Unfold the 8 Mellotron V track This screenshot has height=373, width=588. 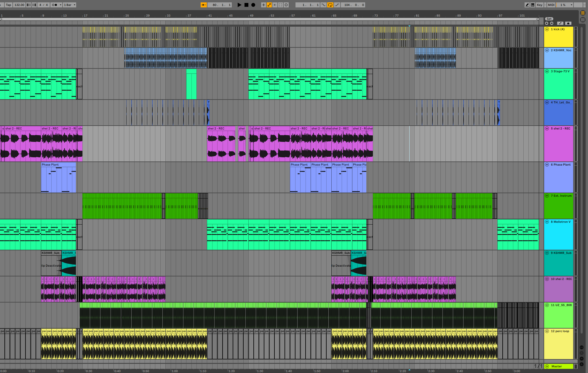(547, 222)
